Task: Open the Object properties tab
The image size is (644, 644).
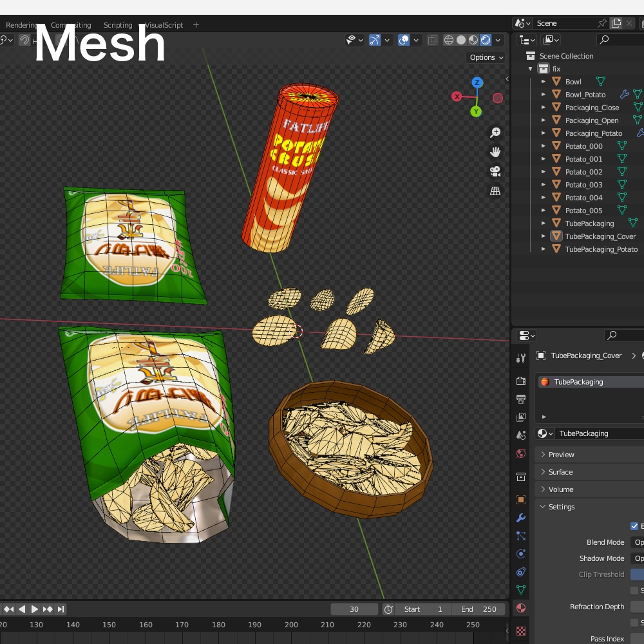Action: point(521,500)
